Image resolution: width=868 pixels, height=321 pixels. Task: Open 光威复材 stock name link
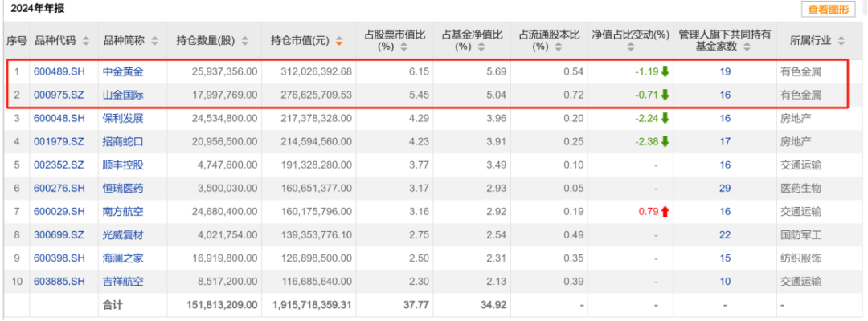(123, 235)
